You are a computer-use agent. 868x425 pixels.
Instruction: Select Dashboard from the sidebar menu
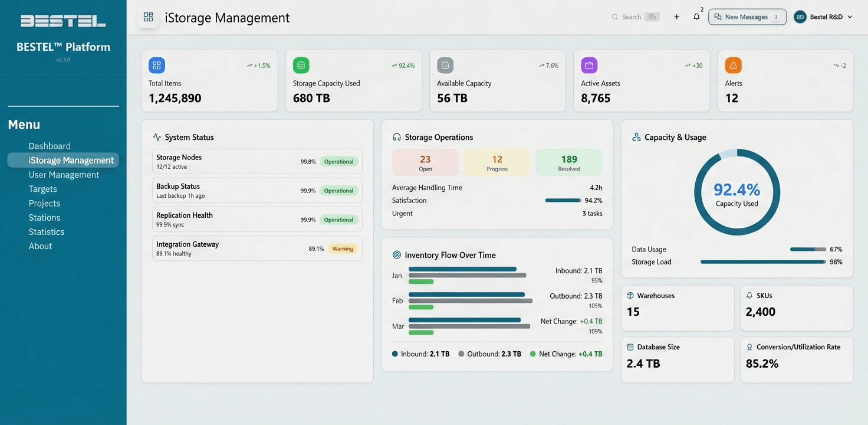pos(50,146)
